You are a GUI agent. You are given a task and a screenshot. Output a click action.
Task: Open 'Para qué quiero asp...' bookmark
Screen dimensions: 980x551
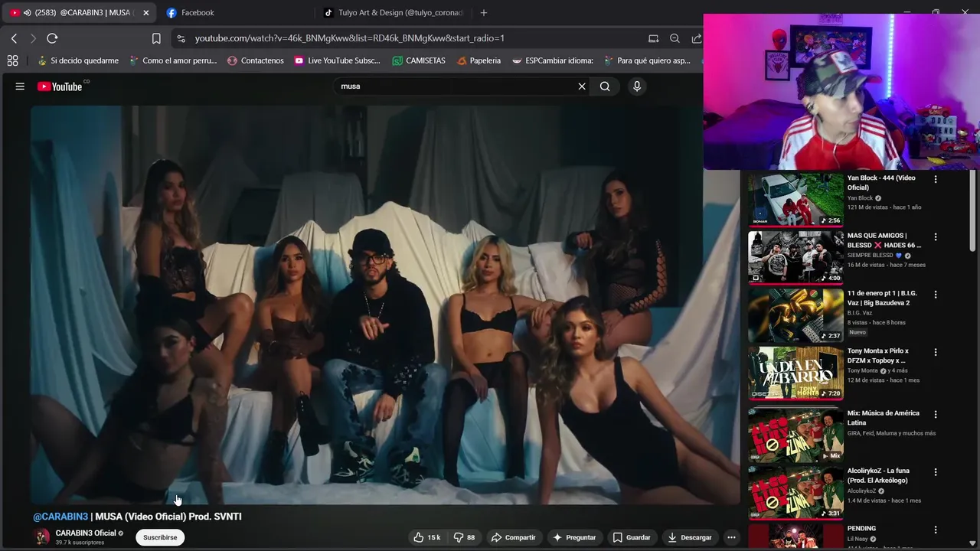coord(647,60)
